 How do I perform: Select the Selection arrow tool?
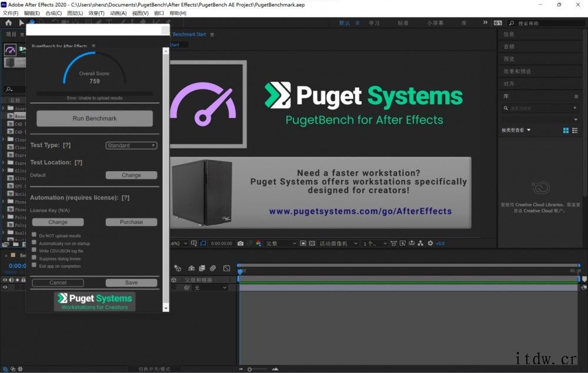(x=21, y=23)
